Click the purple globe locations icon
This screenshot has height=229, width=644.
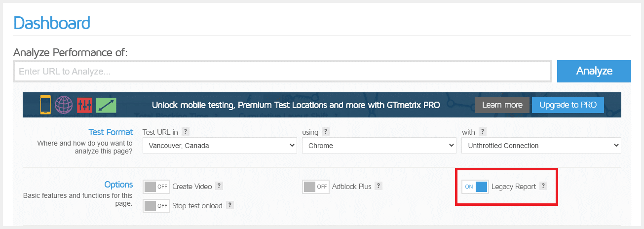click(x=64, y=105)
